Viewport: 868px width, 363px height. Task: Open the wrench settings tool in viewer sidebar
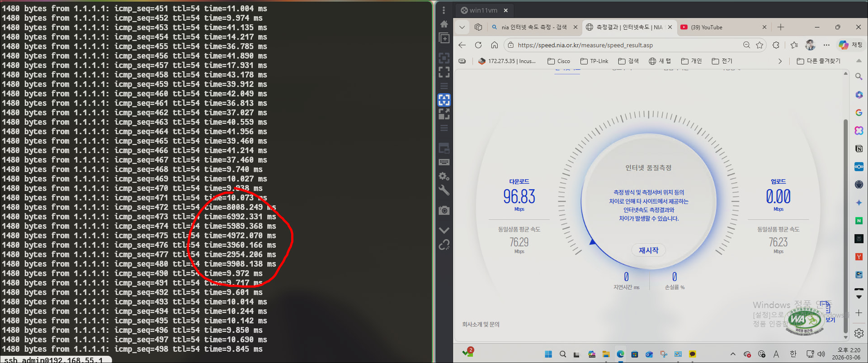(444, 191)
